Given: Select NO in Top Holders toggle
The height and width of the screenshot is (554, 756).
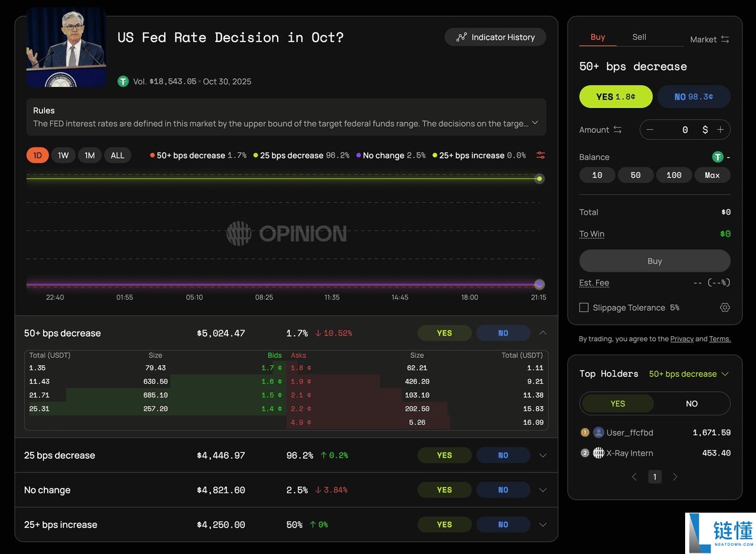Looking at the screenshot, I should (x=692, y=404).
